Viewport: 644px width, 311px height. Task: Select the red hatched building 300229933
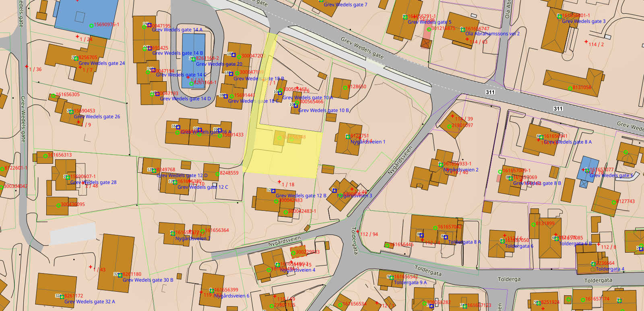298,252
